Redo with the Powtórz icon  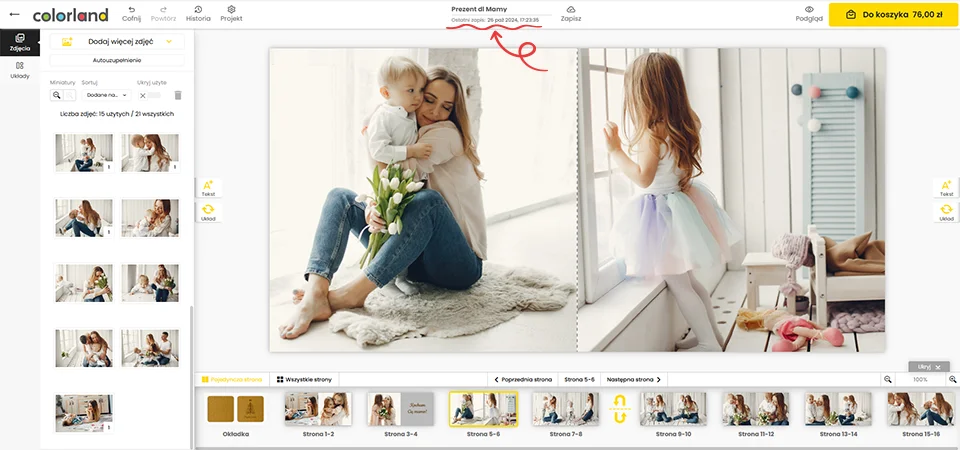(163, 14)
